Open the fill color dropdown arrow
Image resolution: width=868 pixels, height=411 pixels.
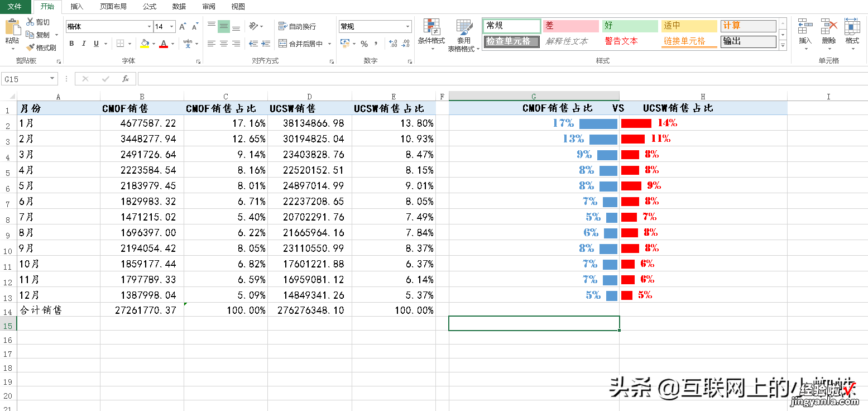click(154, 44)
